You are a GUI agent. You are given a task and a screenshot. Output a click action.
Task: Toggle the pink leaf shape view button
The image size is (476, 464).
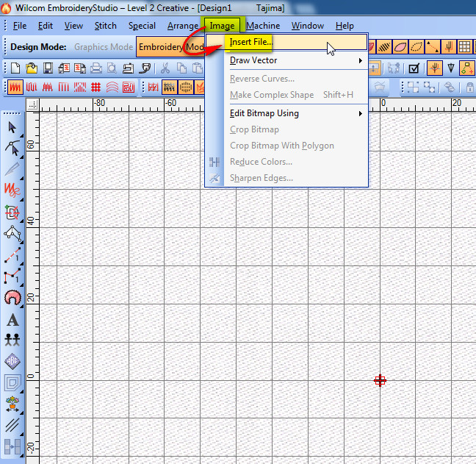point(400,47)
